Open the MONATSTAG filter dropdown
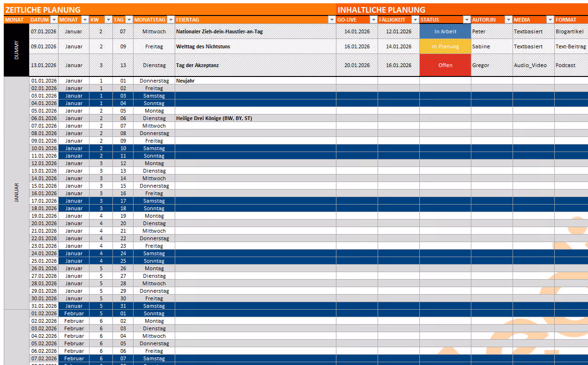Viewport: 588px width, 365px height. 171,20
